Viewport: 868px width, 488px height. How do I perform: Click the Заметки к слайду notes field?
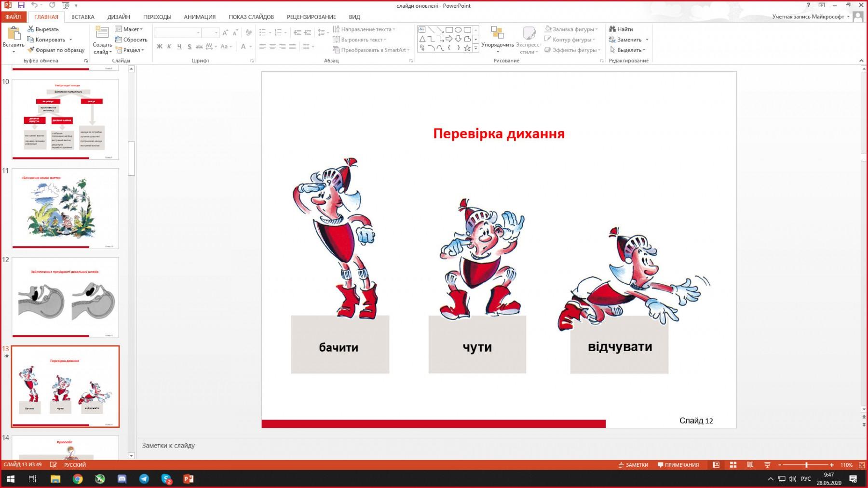[x=500, y=446]
